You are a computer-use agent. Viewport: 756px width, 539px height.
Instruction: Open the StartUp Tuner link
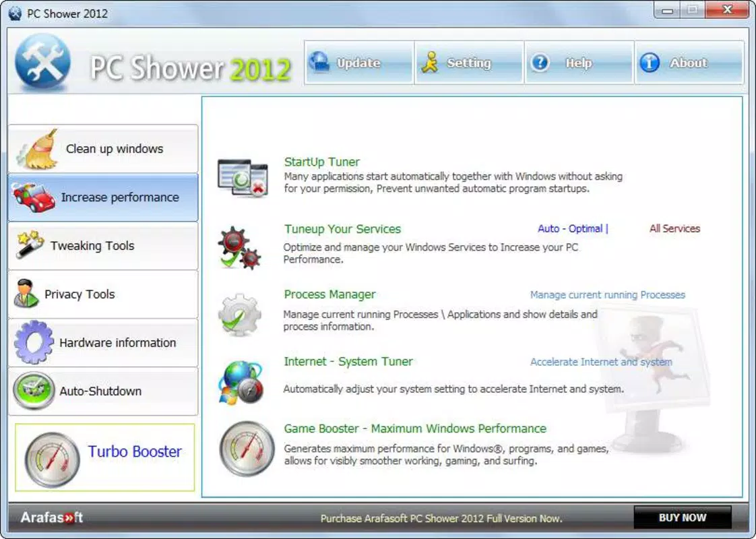pos(321,162)
